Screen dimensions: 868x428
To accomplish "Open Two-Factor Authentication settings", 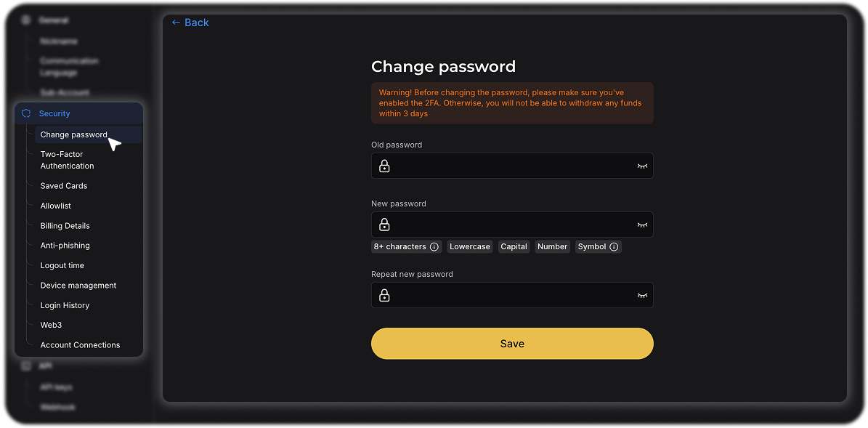I will click(67, 160).
